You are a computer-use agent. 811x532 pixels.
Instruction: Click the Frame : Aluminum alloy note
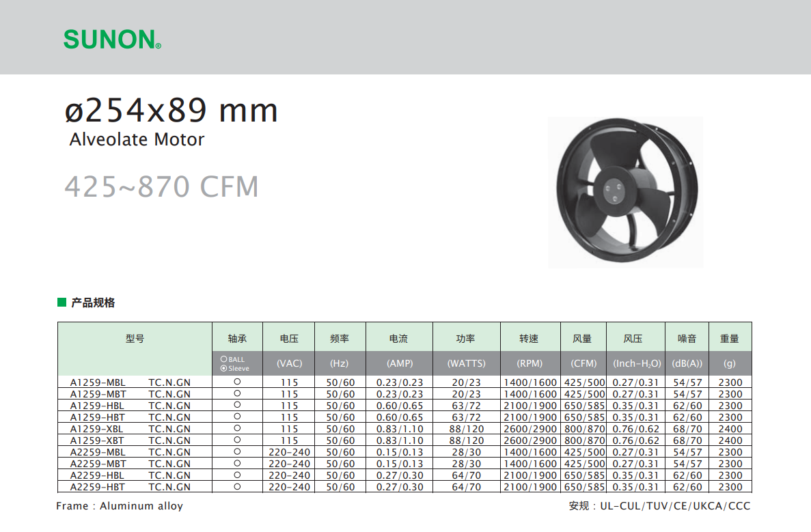(120, 506)
